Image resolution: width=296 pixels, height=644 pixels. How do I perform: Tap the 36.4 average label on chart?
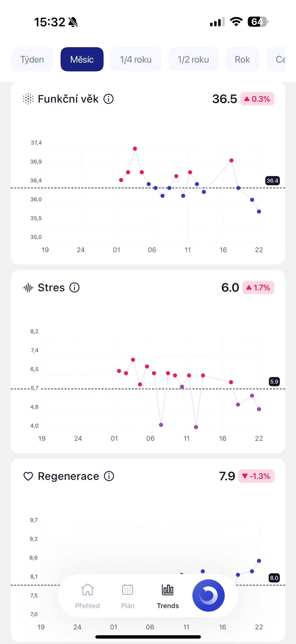point(272,181)
